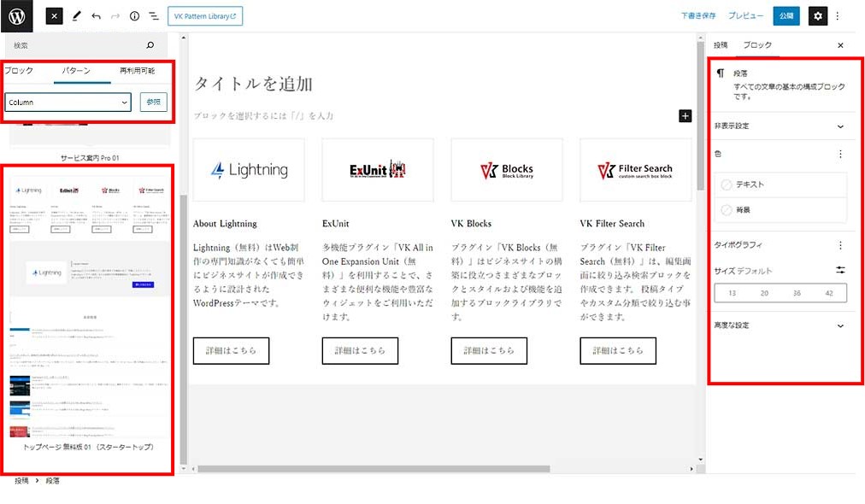Screen dimensions: 865x504
Task: Click the 検索 search input field
Action: click(77, 45)
